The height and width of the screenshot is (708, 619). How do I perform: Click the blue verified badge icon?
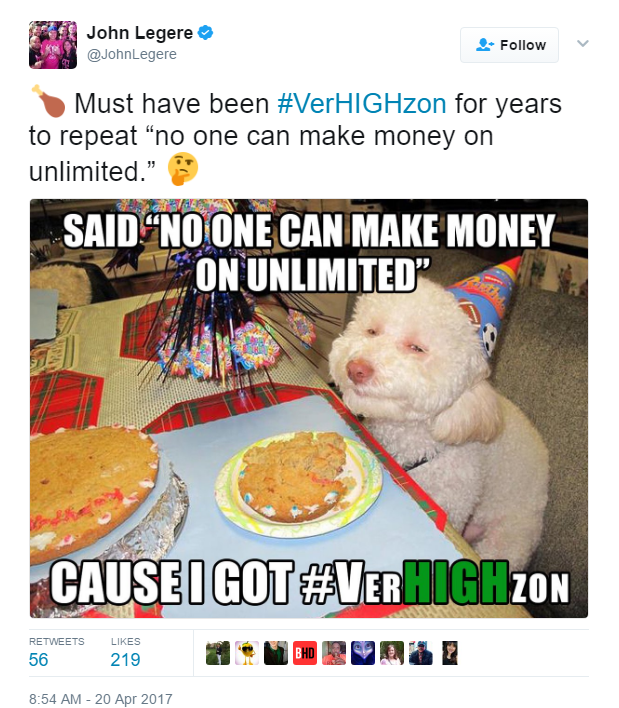coord(205,33)
